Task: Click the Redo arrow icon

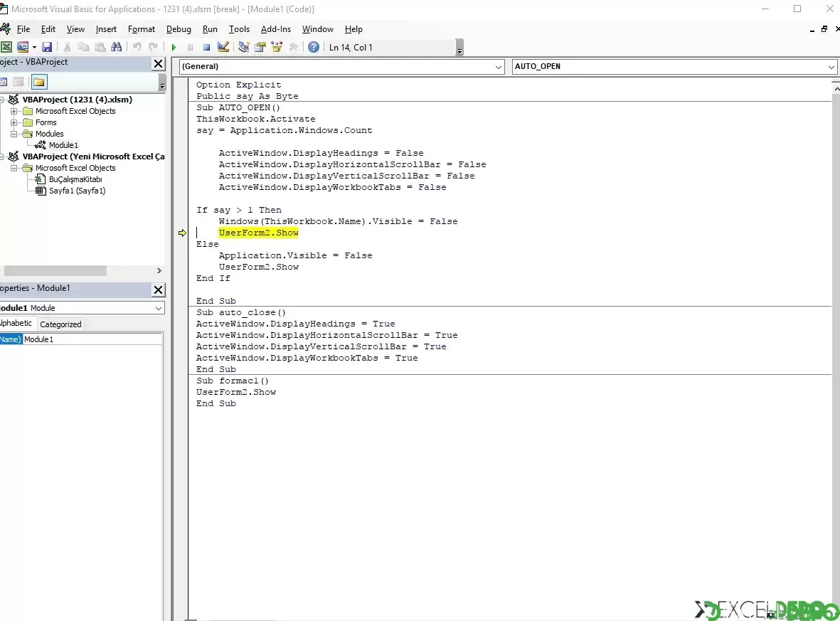Action: pyautogui.click(x=153, y=47)
